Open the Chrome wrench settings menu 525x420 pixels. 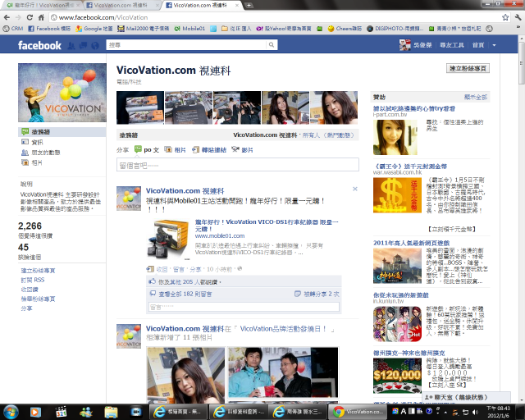point(518,17)
